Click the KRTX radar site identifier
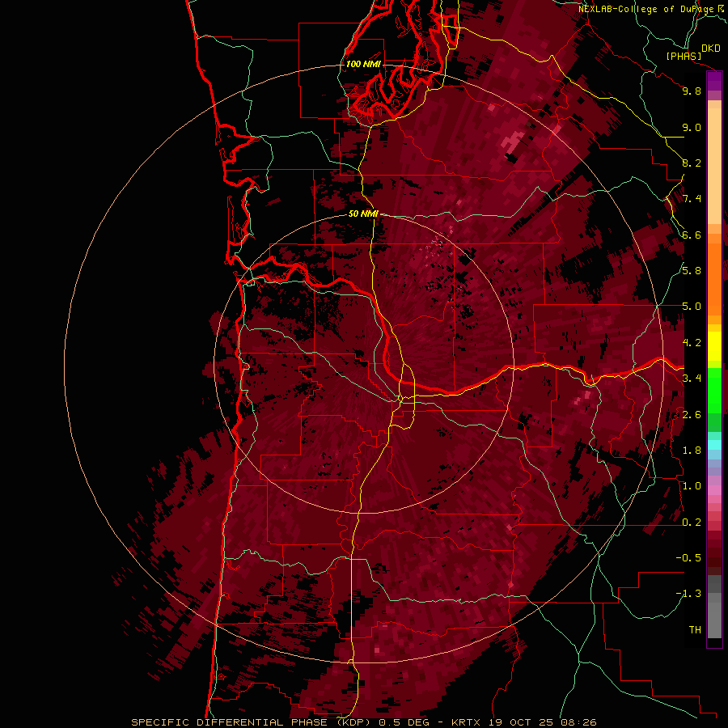728x728 pixels. (467, 722)
